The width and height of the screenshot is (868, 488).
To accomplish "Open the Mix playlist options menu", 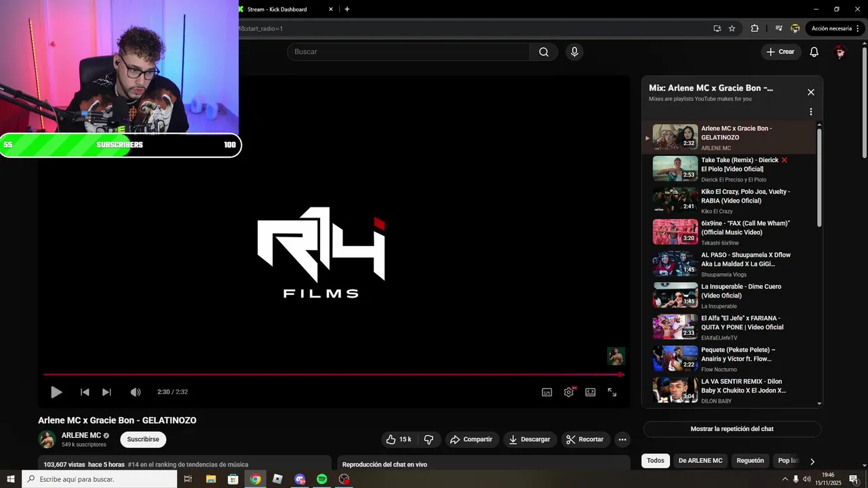I will pos(810,112).
